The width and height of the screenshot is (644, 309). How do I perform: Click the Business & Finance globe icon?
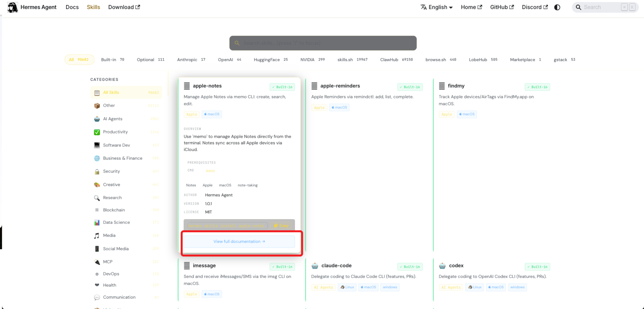pyautogui.click(x=97, y=158)
